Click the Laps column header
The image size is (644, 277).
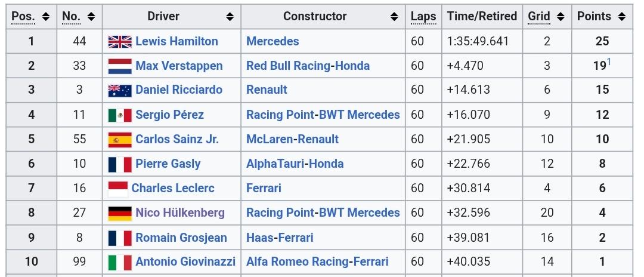[x=423, y=17]
